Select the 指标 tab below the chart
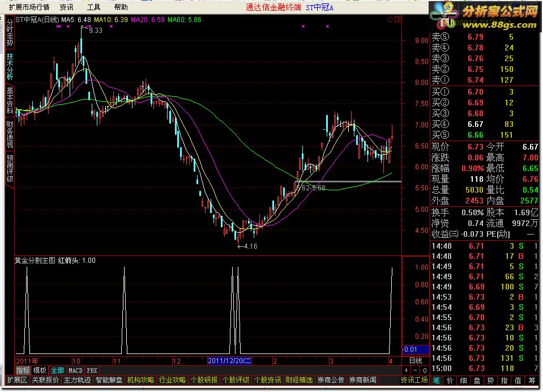The height and width of the screenshot is (392, 543). (x=23, y=370)
